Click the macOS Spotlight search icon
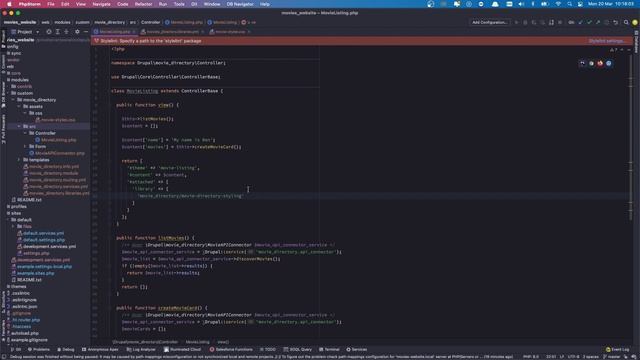 point(569,4)
